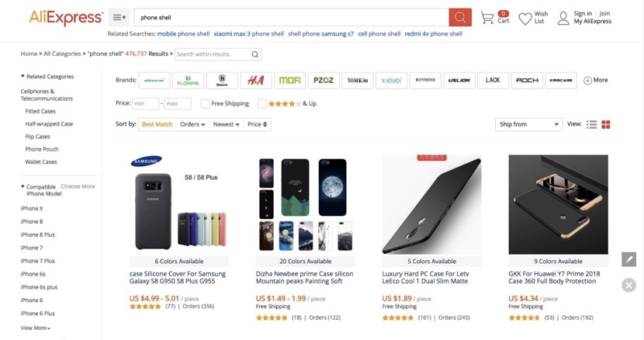
Task: Click More brands button
Action: (596, 80)
